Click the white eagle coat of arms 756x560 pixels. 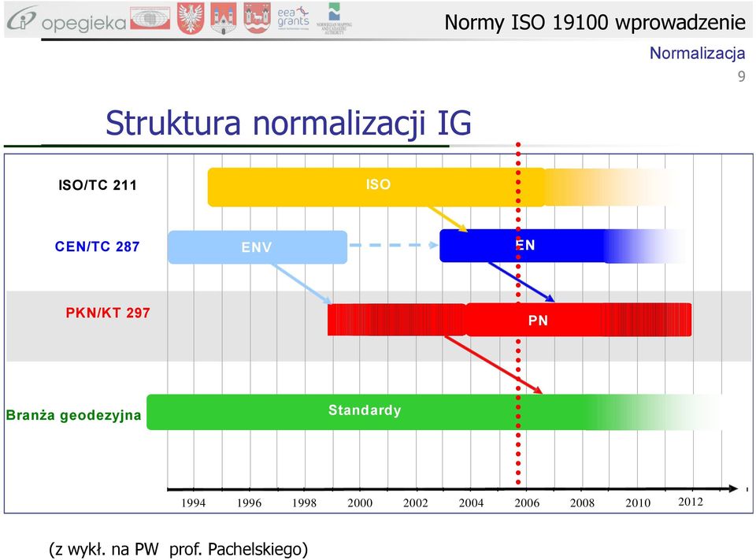pos(191,18)
